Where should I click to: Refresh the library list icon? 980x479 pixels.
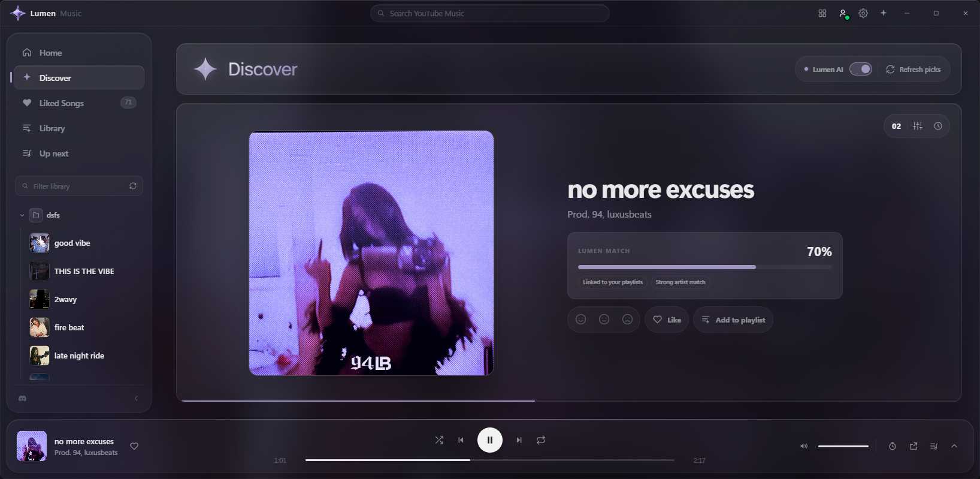(x=133, y=186)
